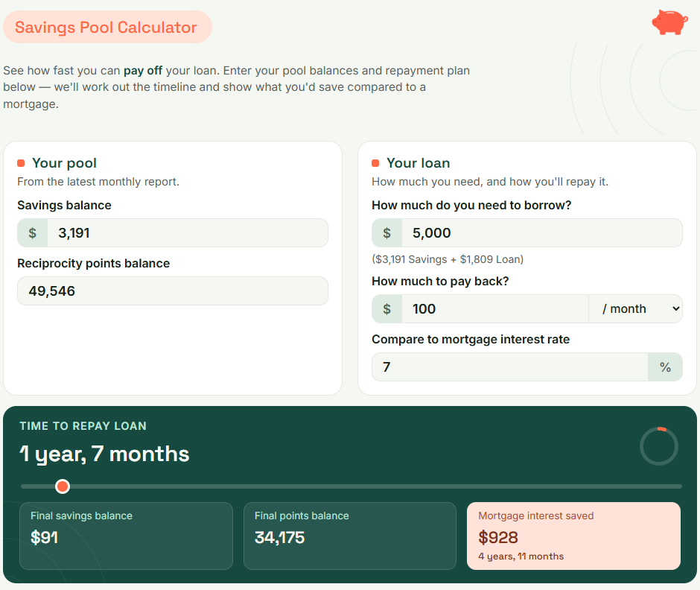This screenshot has height=590, width=700.
Task: Click the Reciprocity points field showing 49,546
Action: (173, 291)
